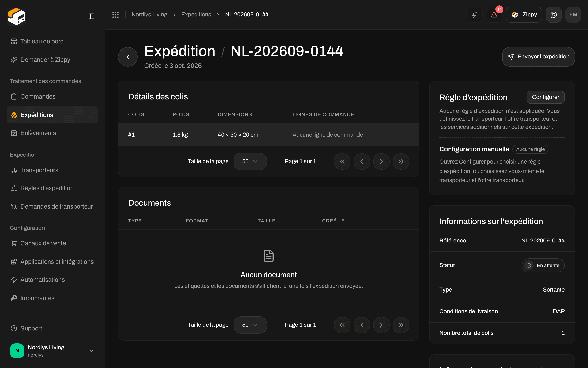Click the En attente status badge

click(x=543, y=265)
